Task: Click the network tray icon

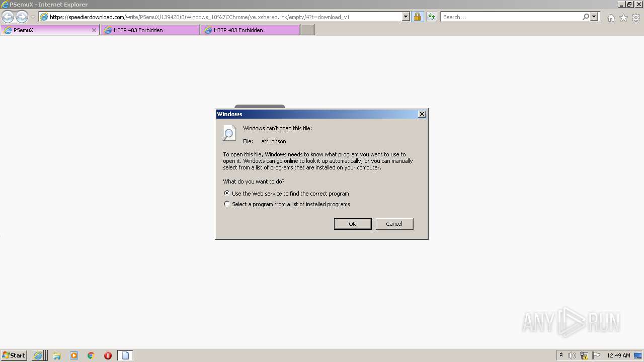Action: 584,355
